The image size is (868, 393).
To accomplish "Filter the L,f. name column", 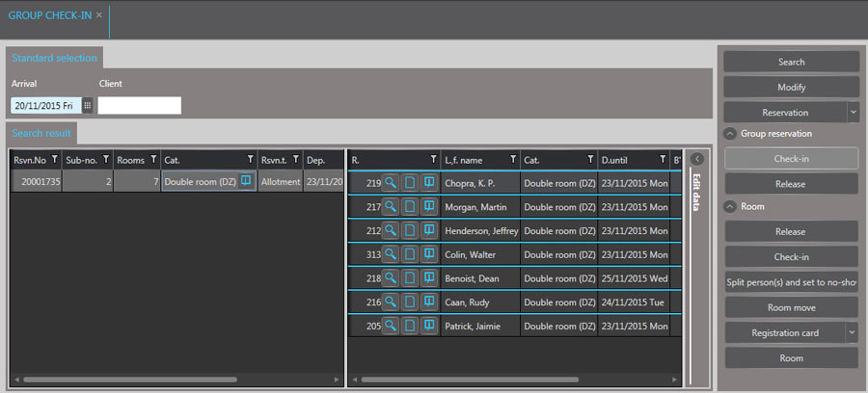I will click(x=513, y=159).
